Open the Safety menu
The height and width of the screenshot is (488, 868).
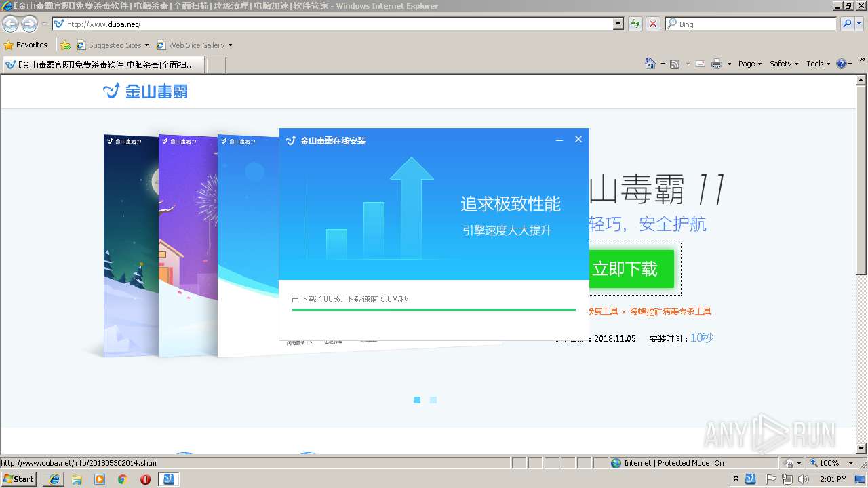783,64
